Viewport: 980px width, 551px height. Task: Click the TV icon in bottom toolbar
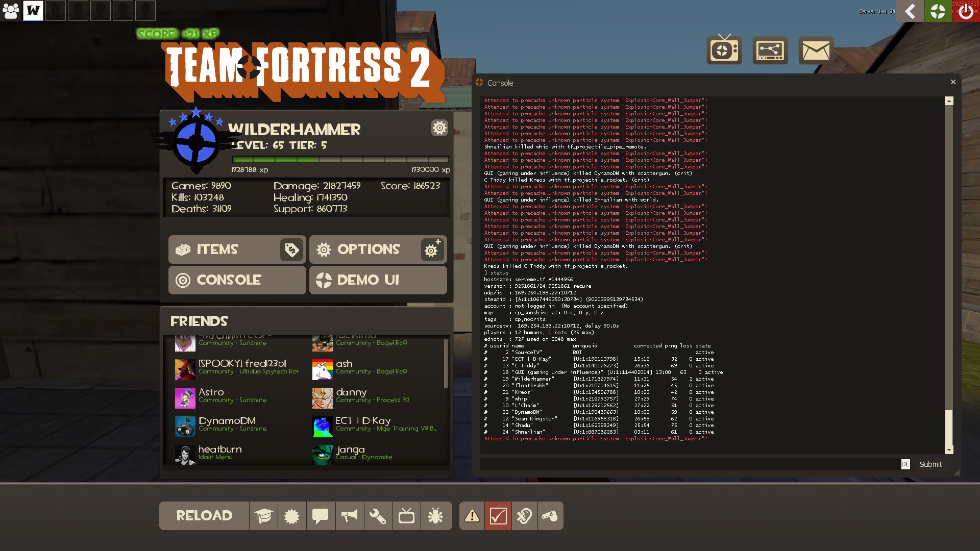click(x=407, y=516)
